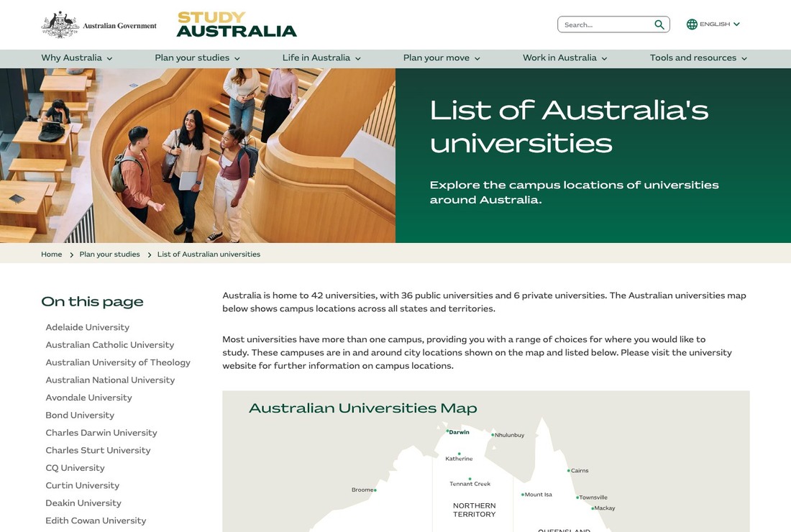Click the Australian Government crest logo
The width and height of the screenshot is (791, 532).
point(99,24)
